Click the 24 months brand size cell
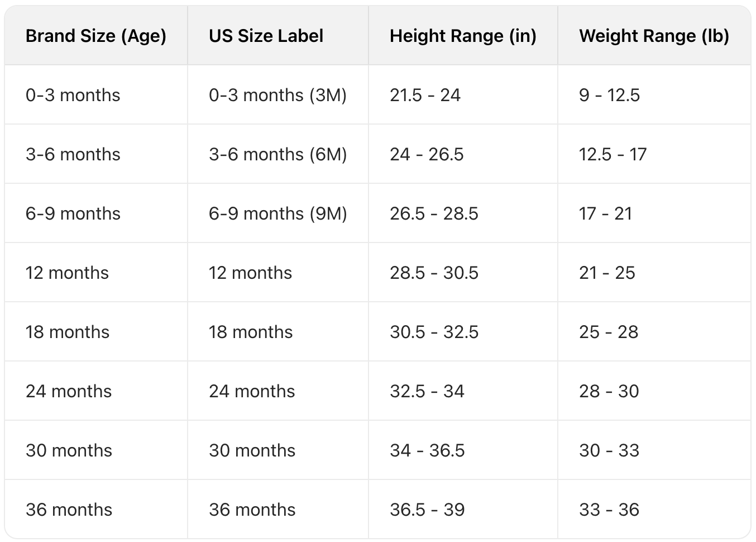The width and height of the screenshot is (756, 542). 69,391
